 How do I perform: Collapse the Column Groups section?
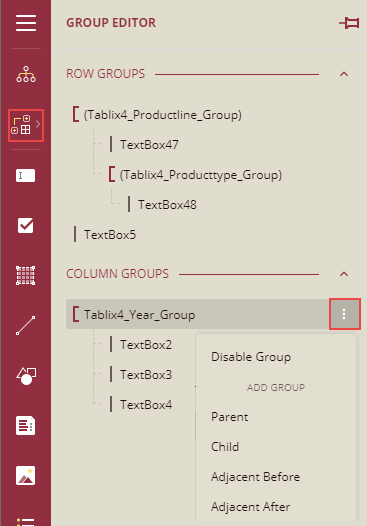tap(344, 274)
